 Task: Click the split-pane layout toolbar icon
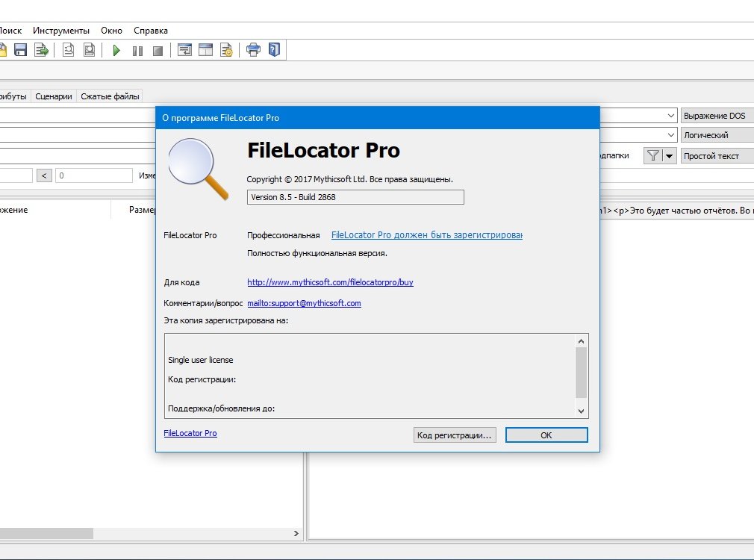click(205, 49)
